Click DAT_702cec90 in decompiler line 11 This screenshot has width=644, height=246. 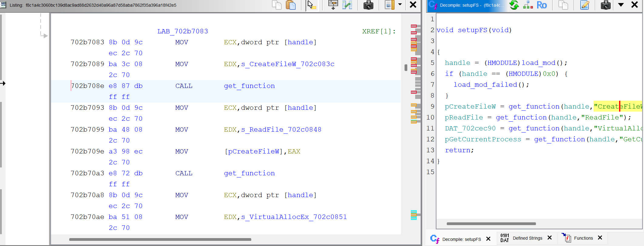click(x=470, y=128)
